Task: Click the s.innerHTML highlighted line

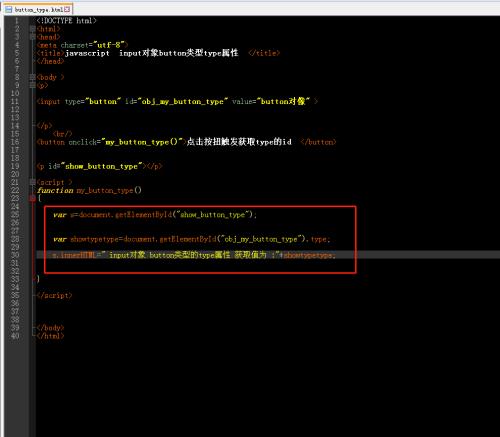Action: [x=194, y=255]
